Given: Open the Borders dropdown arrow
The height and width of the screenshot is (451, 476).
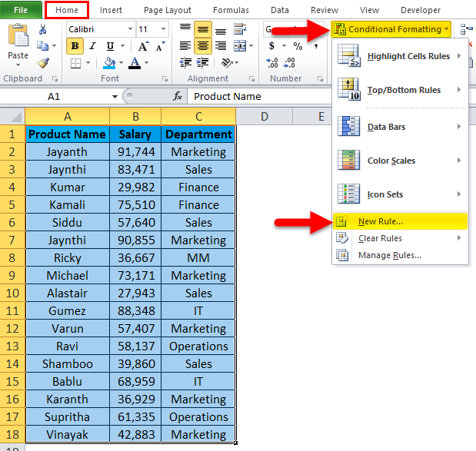Looking at the screenshot, I should [88, 63].
